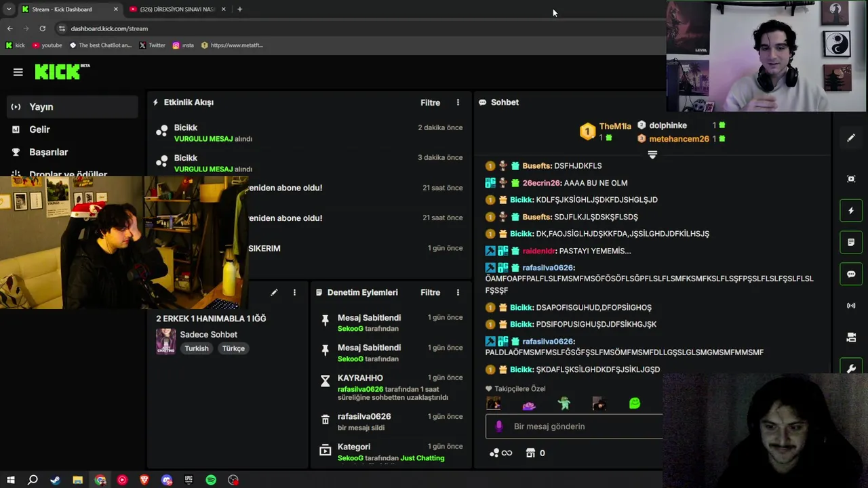Open a new browser tab
Screen dimensions: 868x488
(x=239, y=9)
